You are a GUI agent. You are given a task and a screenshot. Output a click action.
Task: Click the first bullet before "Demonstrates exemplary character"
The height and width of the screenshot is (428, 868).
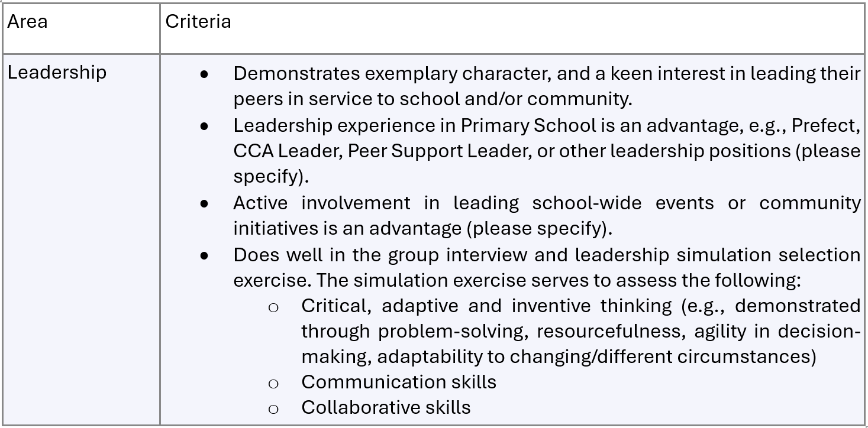coord(205,74)
